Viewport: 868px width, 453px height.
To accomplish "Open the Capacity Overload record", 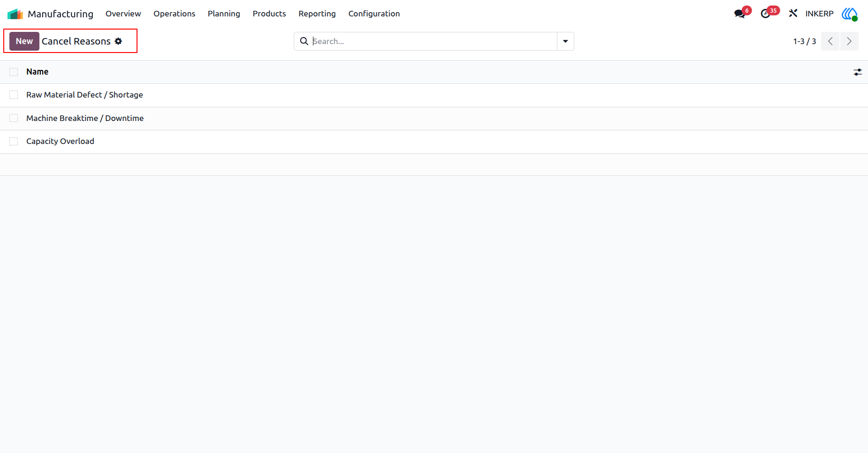I will pos(60,141).
